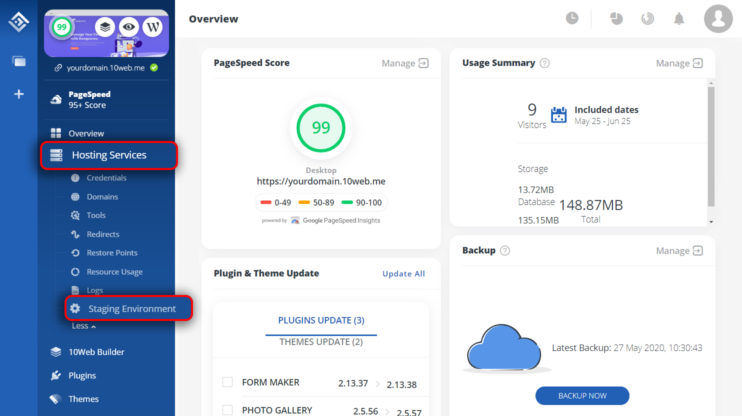Image resolution: width=742 pixels, height=416 pixels.
Task: Click the globe refresh icon in top bar
Action: tap(647, 18)
